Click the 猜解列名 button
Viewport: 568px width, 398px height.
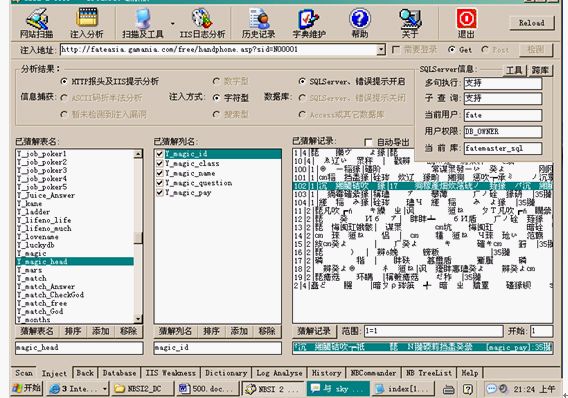point(175,331)
